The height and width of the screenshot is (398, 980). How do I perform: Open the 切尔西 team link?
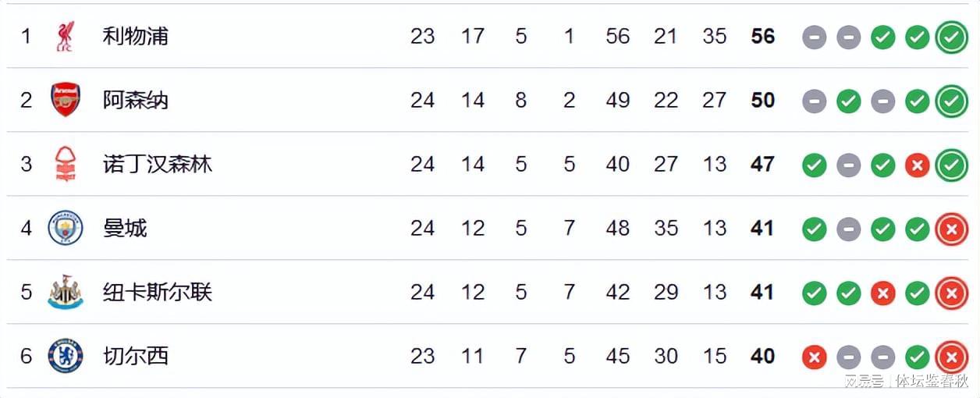click(136, 356)
